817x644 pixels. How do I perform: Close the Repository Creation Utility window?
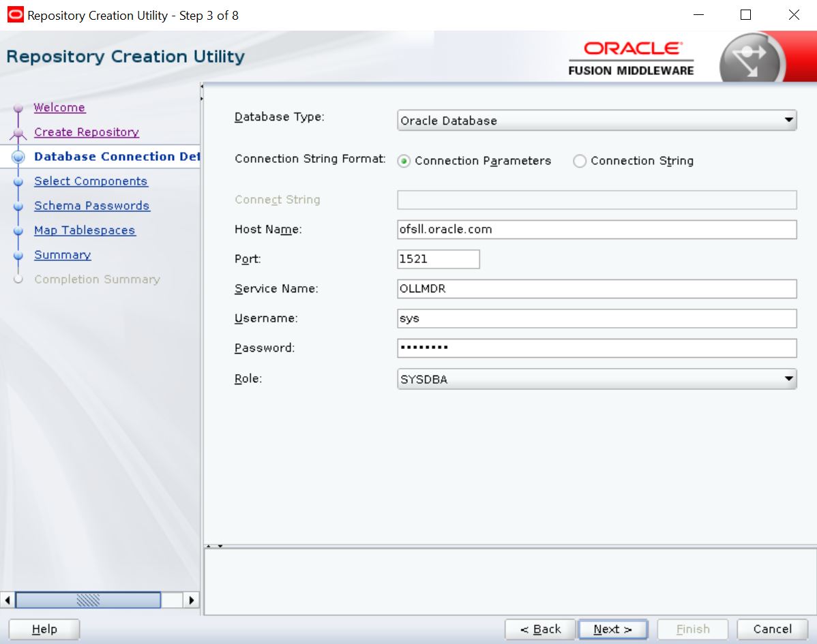pos(794,15)
